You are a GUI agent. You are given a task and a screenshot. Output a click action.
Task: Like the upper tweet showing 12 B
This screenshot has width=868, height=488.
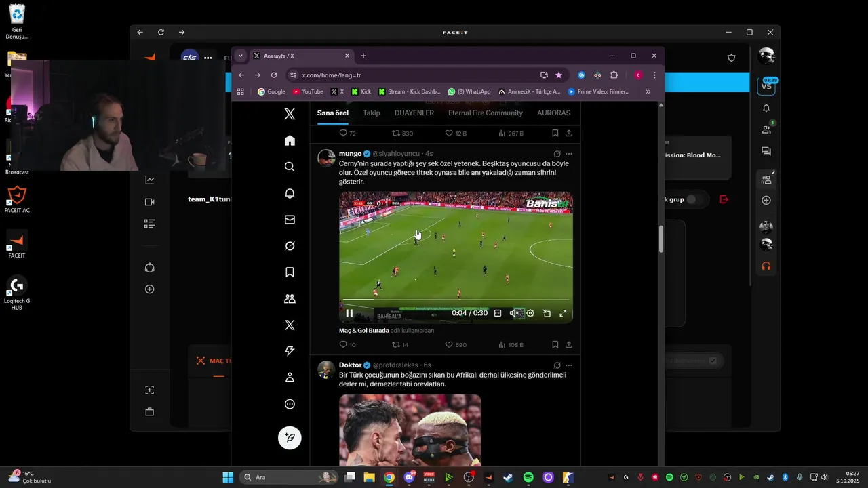[x=456, y=134]
